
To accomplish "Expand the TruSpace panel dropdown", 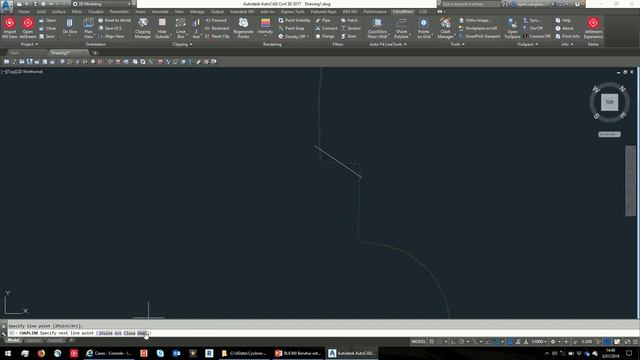I will click(527, 44).
